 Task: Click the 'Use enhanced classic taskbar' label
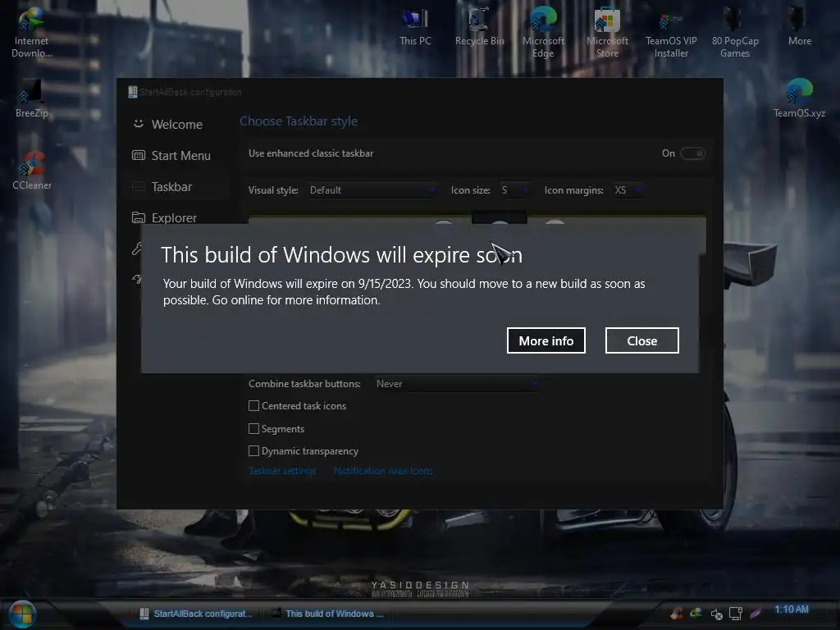(x=311, y=153)
